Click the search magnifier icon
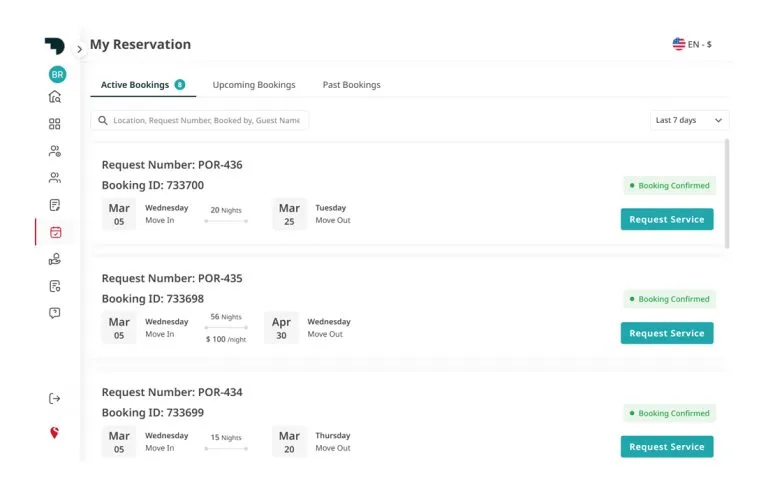 tap(103, 121)
